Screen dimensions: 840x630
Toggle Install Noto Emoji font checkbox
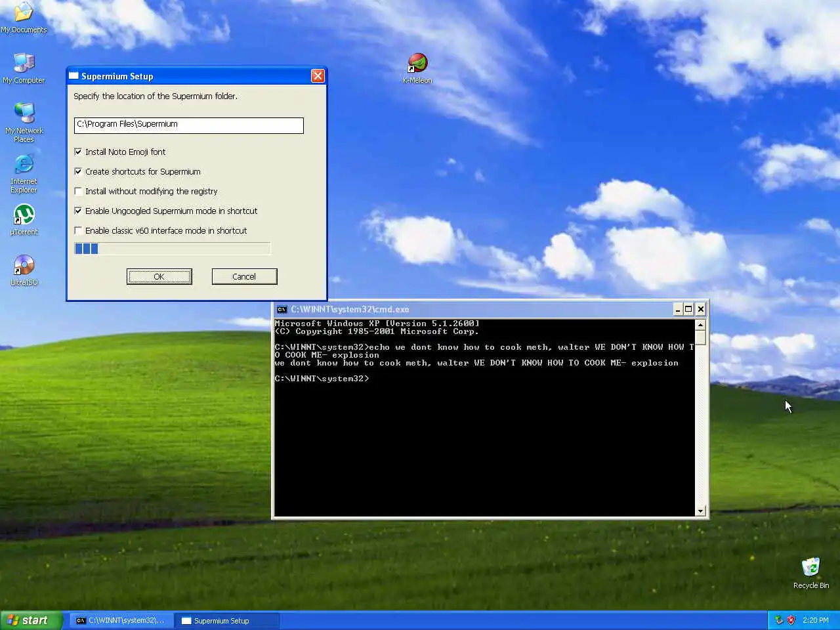pyautogui.click(x=78, y=152)
